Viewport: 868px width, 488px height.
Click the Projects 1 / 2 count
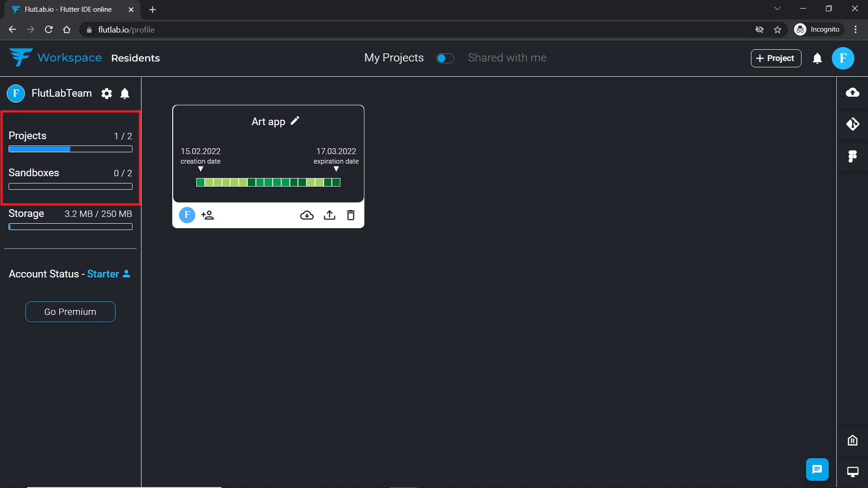(123, 136)
